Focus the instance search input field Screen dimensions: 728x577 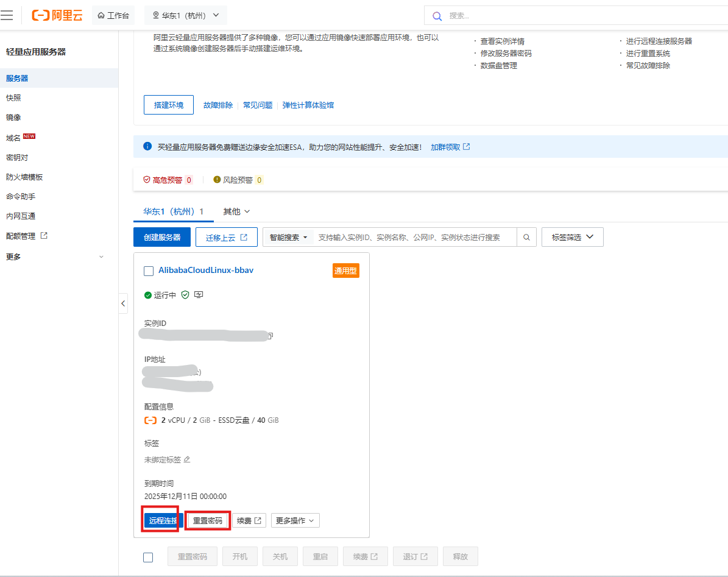coord(415,237)
